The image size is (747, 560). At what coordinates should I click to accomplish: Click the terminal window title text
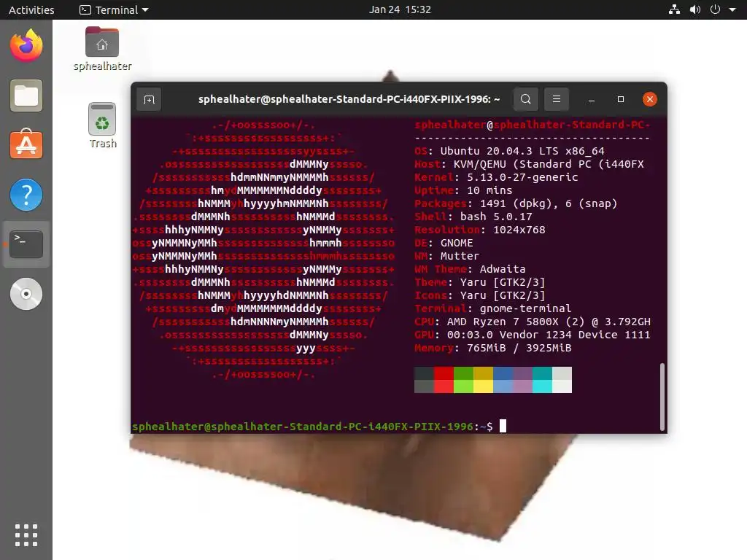point(349,99)
